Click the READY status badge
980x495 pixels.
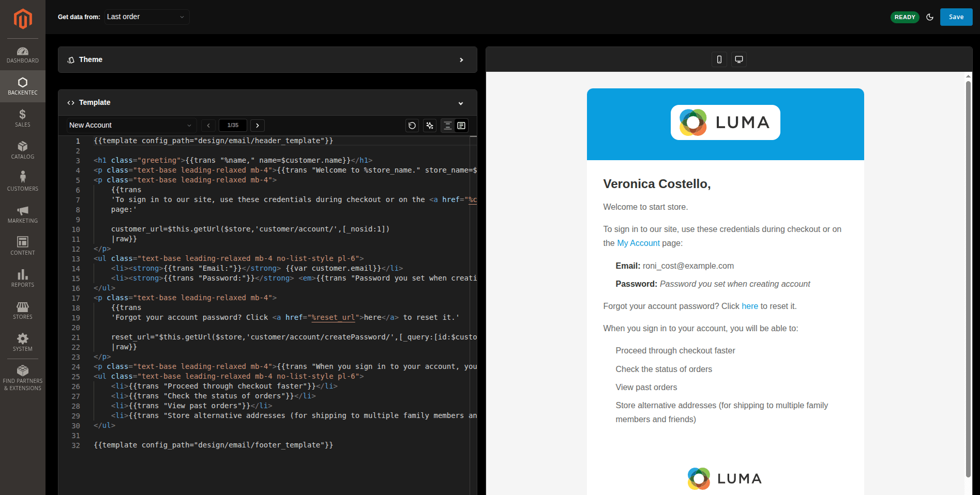tap(904, 17)
